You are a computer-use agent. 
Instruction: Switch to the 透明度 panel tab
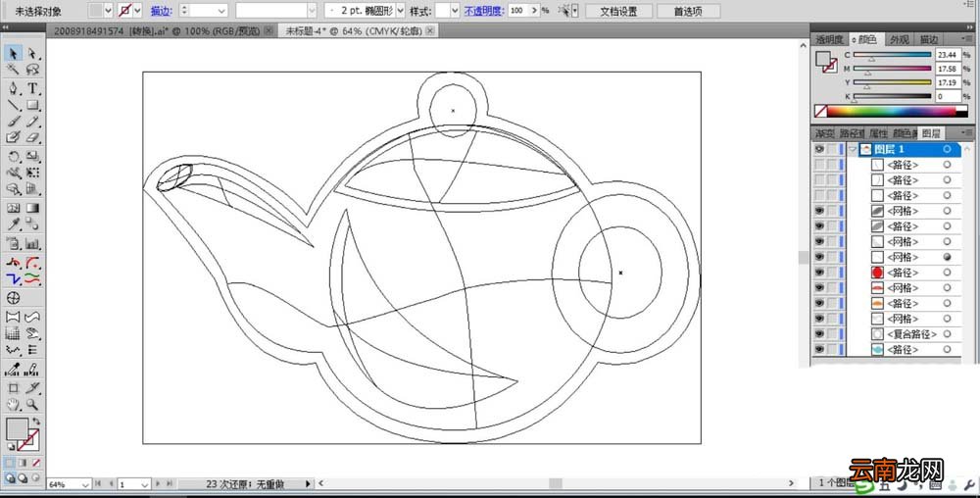pyautogui.click(x=829, y=39)
